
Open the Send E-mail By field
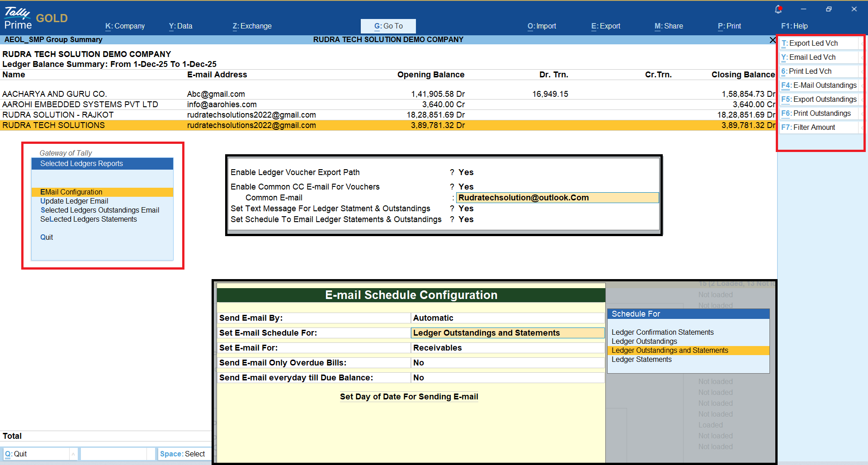coord(507,318)
